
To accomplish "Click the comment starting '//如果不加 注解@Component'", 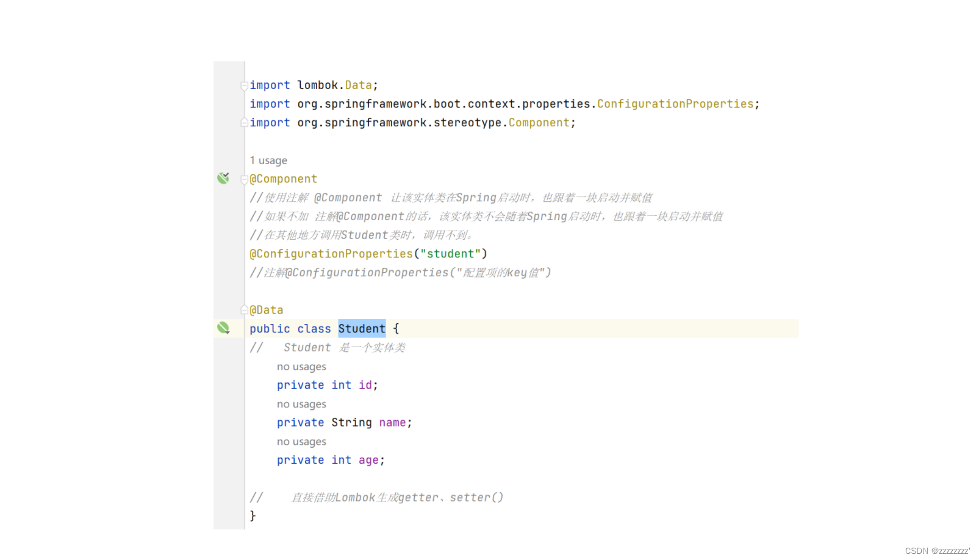I will pyautogui.click(x=486, y=217).
